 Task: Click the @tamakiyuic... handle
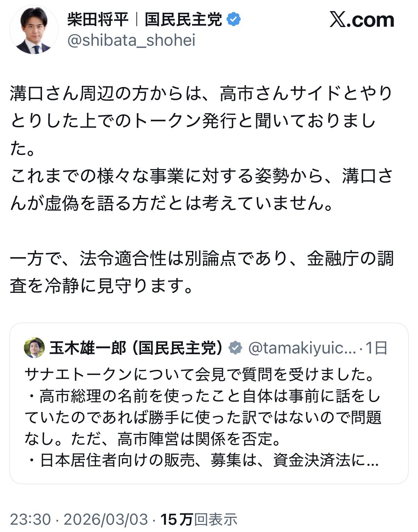302,348
